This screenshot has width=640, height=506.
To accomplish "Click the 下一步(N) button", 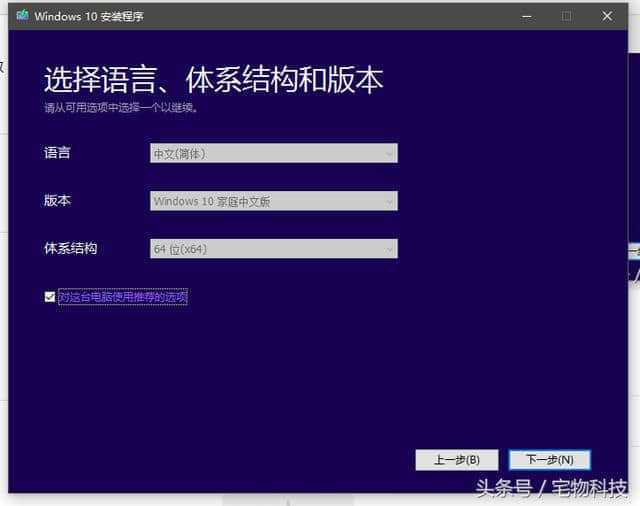I will point(550,460).
